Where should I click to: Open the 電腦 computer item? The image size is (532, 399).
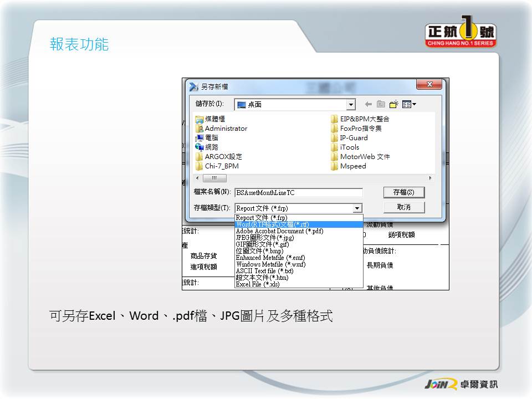click(x=211, y=137)
